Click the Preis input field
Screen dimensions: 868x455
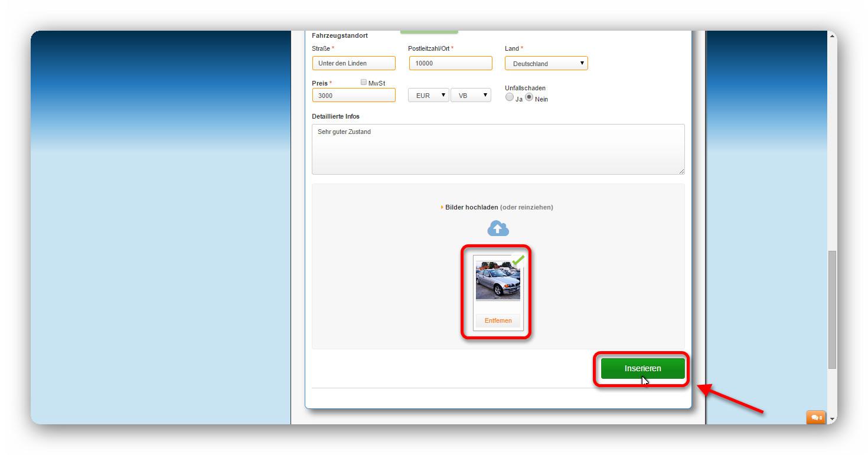pyautogui.click(x=354, y=95)
